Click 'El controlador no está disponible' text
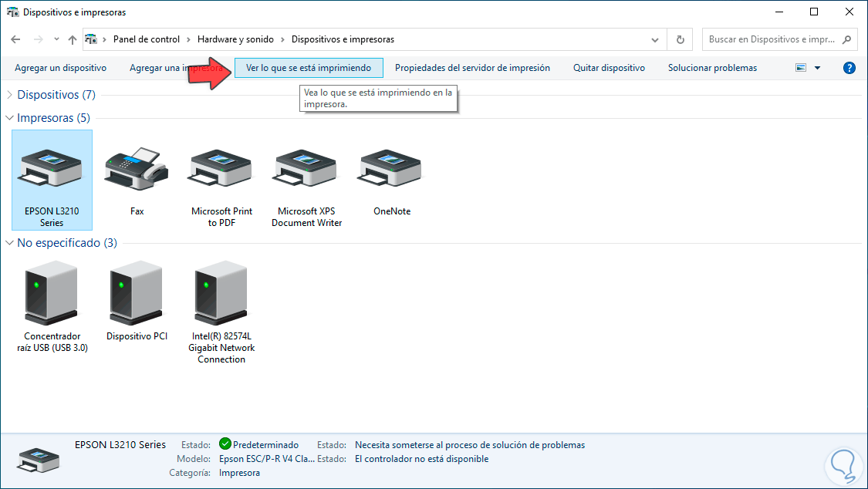868x489 pixels. (421, 459)
